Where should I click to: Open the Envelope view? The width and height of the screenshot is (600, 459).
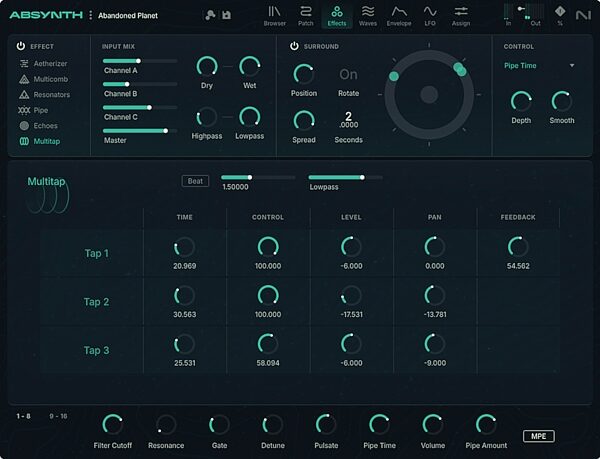coord(399,16)
